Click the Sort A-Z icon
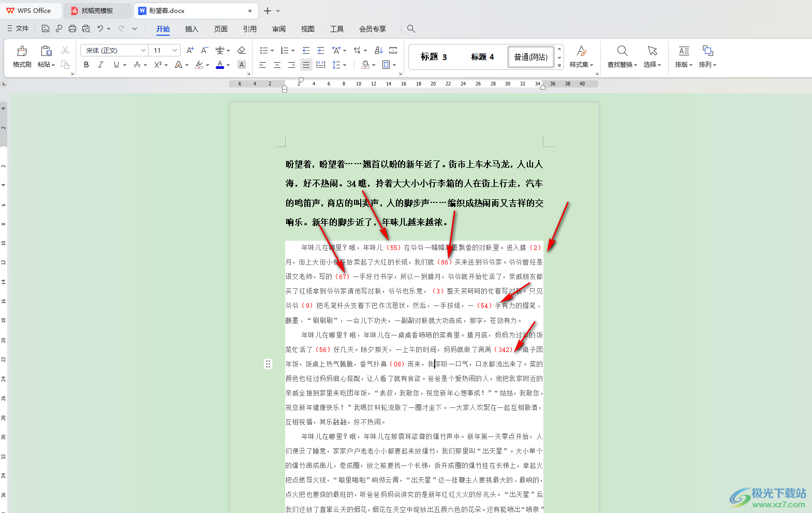This screenshot has height=513, width=812. tap(379, 50)
